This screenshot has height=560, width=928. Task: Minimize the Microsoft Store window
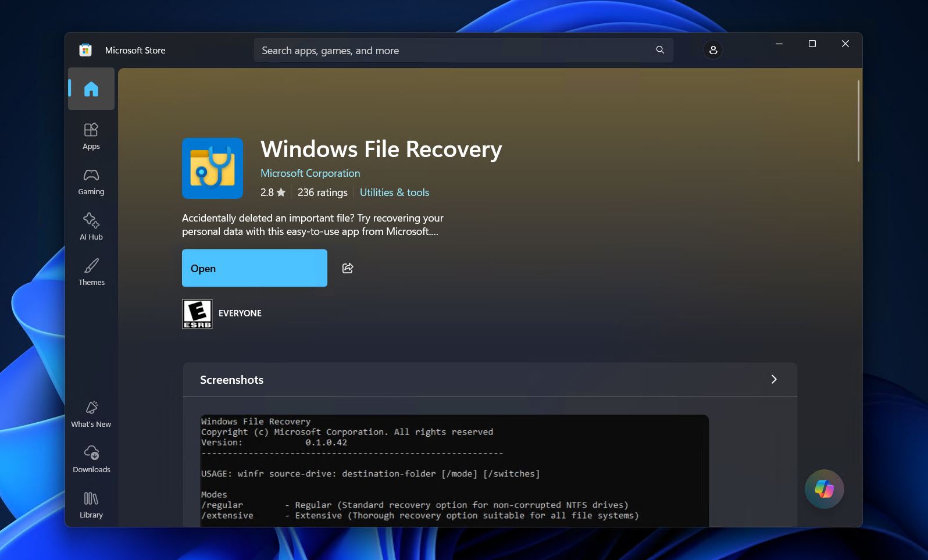(x=779, y=44)
